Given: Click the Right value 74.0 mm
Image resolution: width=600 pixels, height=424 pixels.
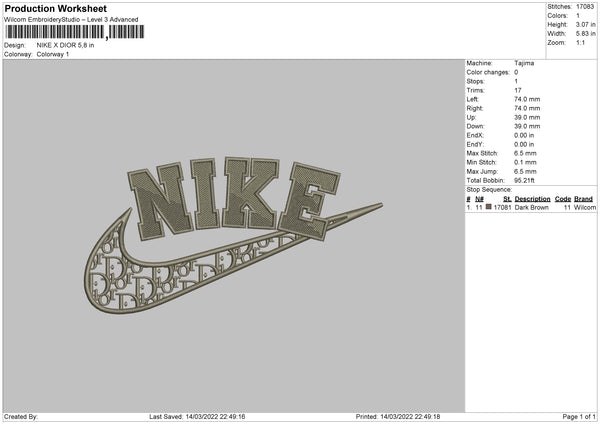Looking at the screenshot, I should click(527, 108).
